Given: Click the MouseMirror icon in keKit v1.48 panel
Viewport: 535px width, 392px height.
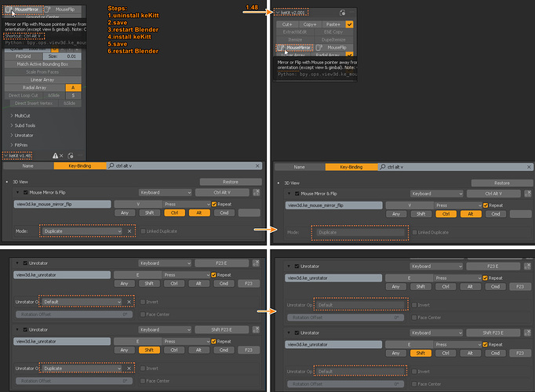Looking at the screenshot, I should pyautogui.click(x=8, y=9).
